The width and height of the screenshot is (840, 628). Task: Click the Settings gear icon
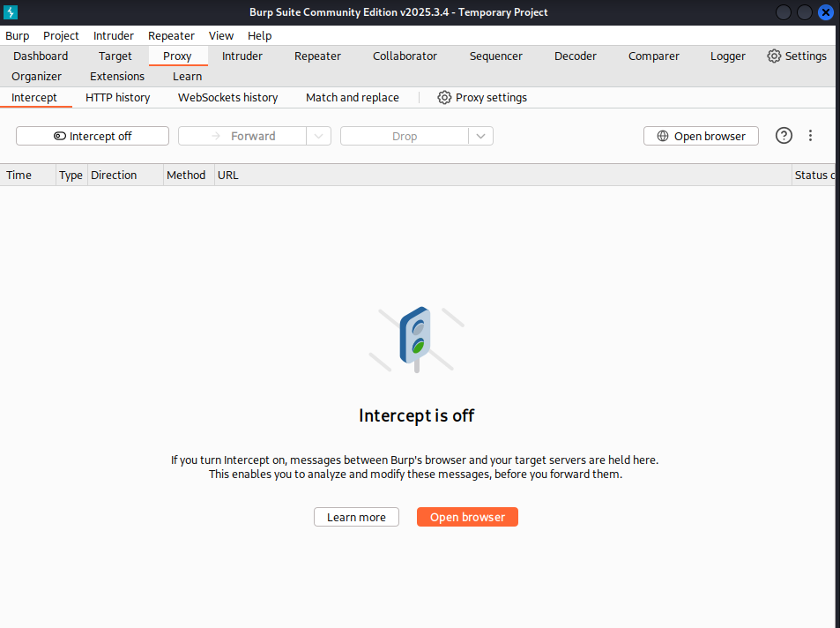coord(774,56)
